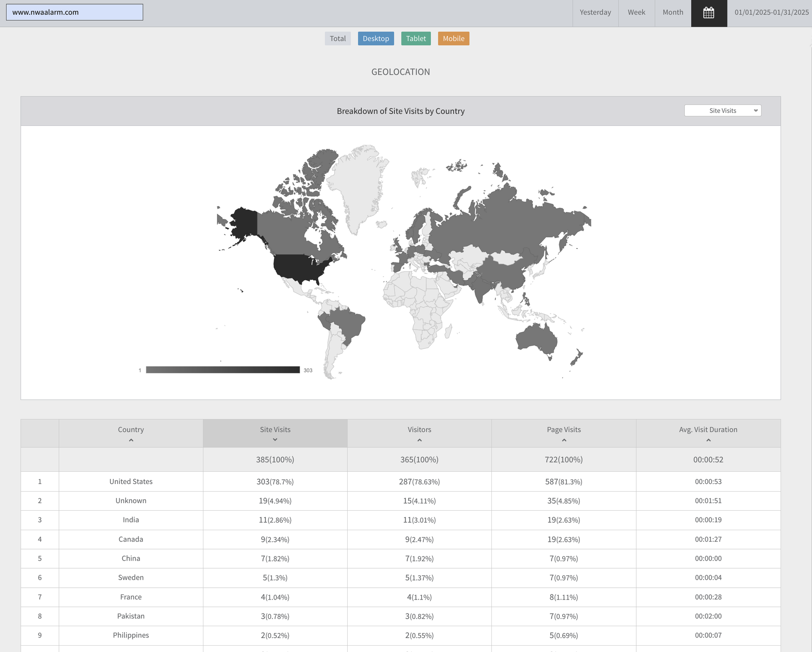Sort table by Site Visits arrow

coord(275,440)
